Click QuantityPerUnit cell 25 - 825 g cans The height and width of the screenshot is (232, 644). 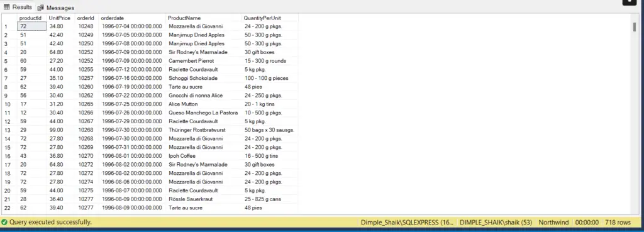[269, 199]
